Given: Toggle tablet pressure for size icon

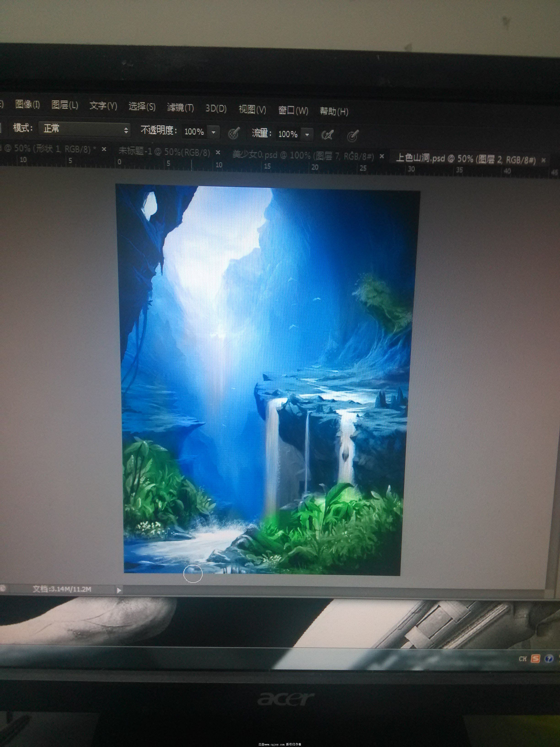Looking at the screenshot, I should click(x=353, y=136).
